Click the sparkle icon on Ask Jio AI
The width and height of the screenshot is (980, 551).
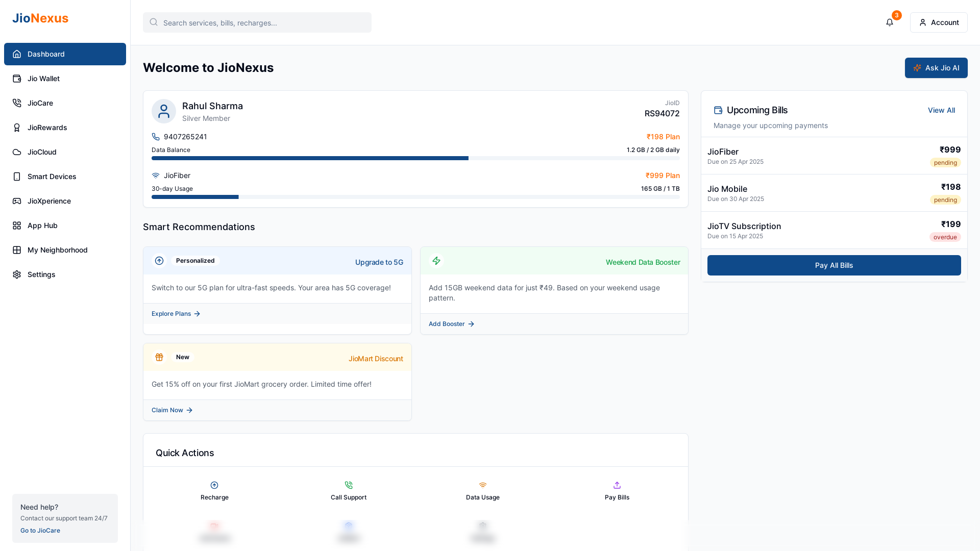(917, 68)
